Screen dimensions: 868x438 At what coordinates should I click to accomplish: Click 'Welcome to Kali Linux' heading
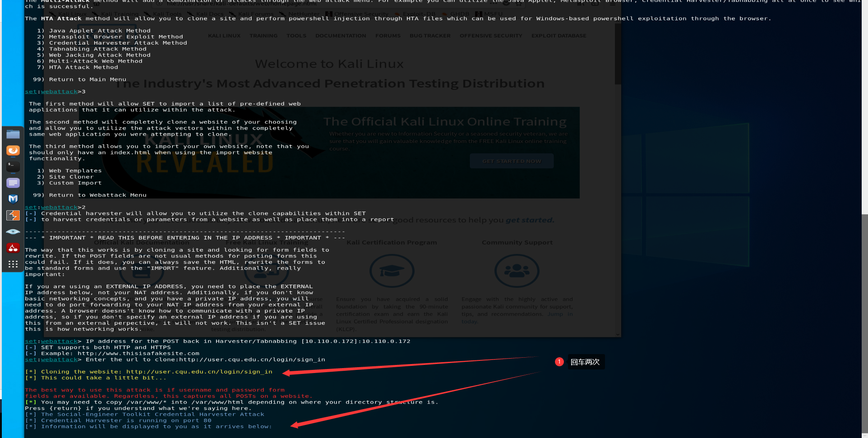point(329,64)
